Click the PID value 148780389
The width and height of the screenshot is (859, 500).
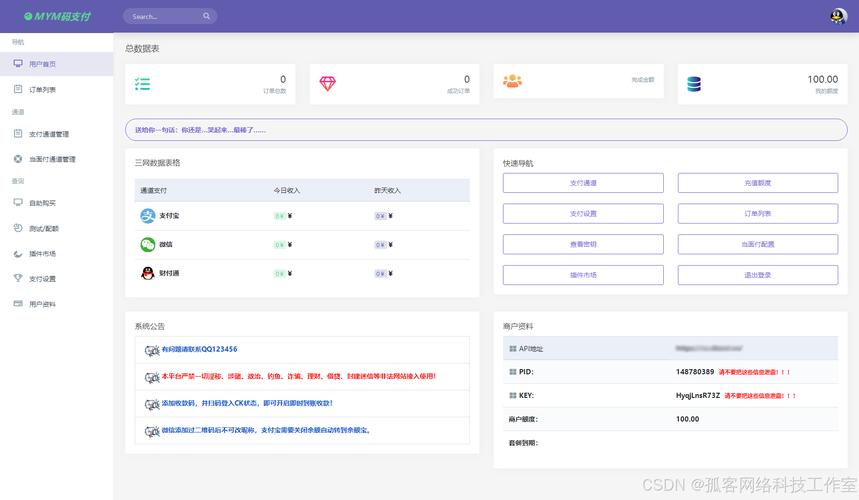click(x=695, y=372)
